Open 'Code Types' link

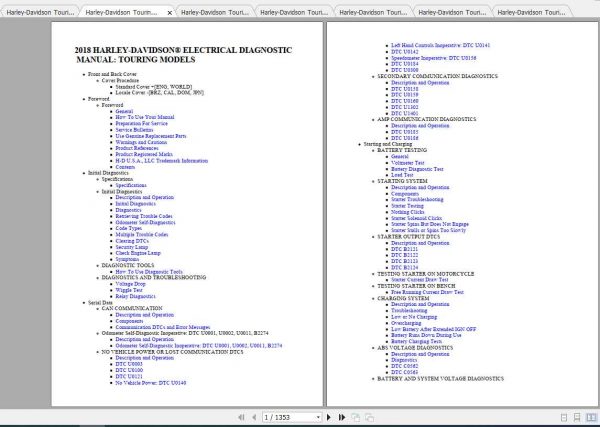129,228
